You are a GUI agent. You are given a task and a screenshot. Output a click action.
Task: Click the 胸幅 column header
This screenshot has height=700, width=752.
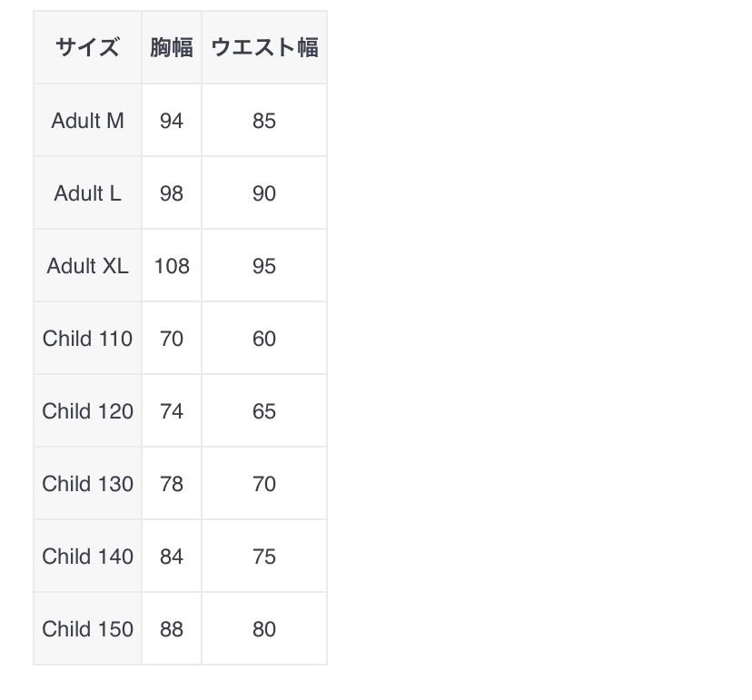[x=172, y=48]
